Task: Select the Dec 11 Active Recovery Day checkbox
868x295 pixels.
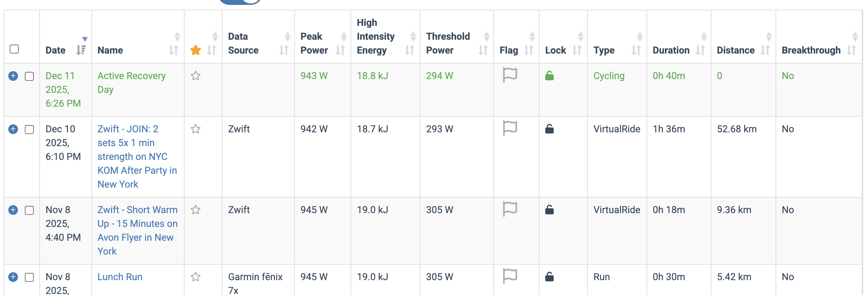Action: click(29, 76)
